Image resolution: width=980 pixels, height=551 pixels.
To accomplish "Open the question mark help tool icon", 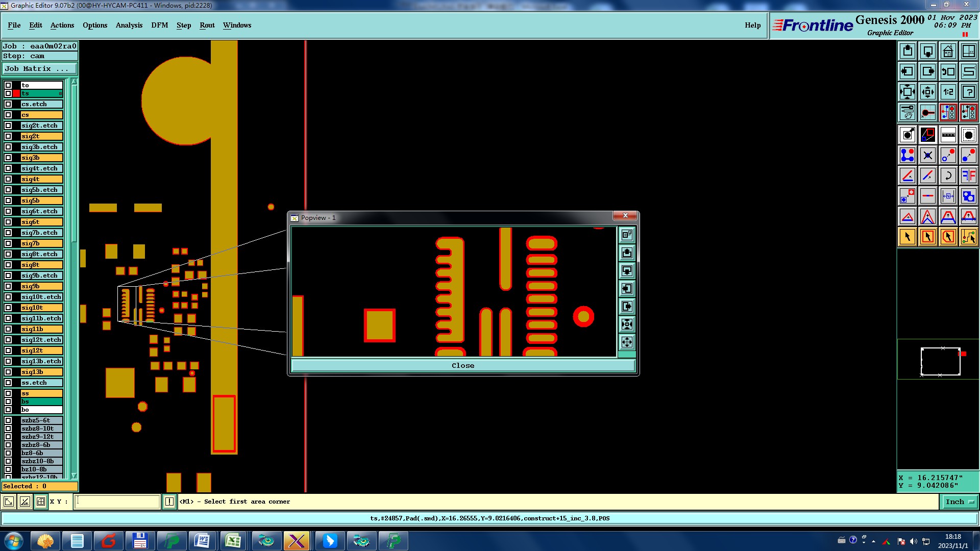I will tap(968, 92).
